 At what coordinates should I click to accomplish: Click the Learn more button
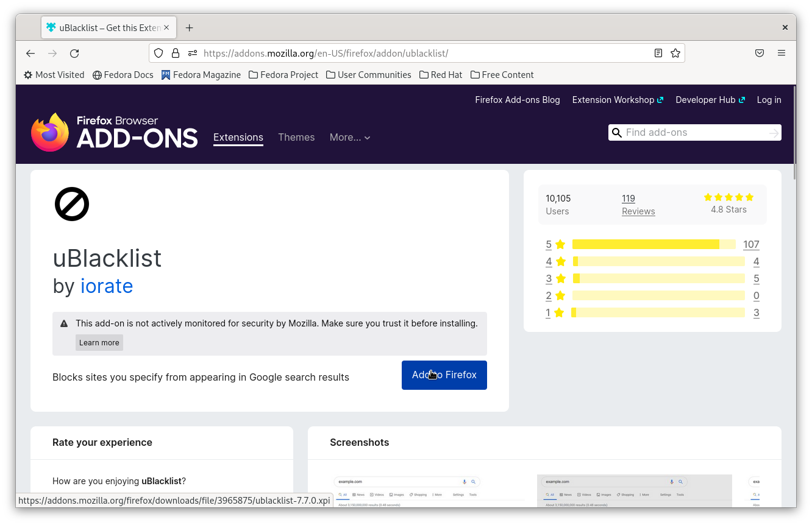(99, 343)
